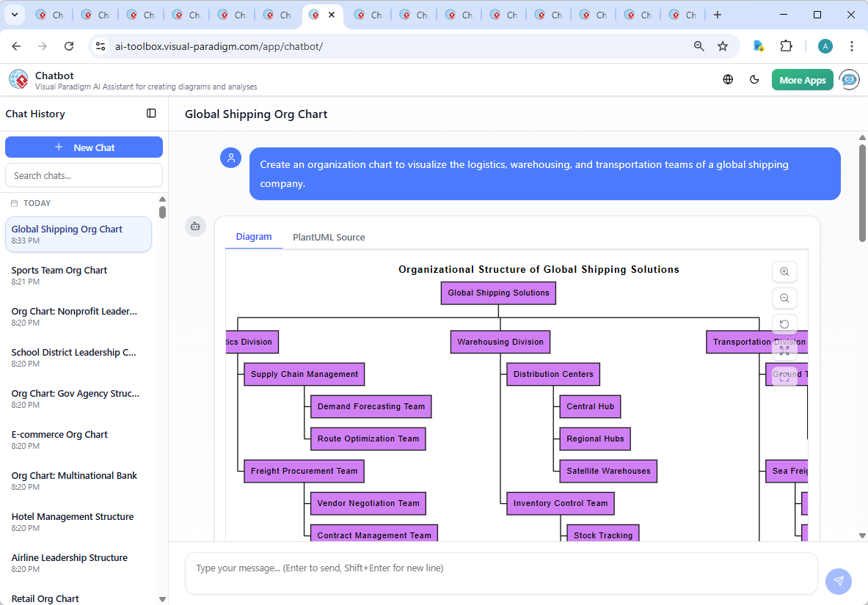
Task: Open the AI chatbot assistant widget
Action: tap(849, 79)
